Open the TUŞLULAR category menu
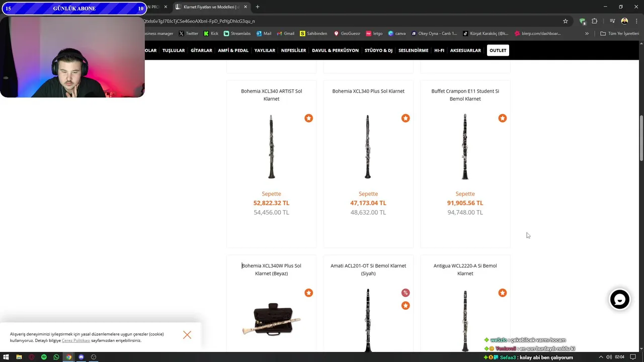This screenshot has width=644, height=362. pos(174,50)
